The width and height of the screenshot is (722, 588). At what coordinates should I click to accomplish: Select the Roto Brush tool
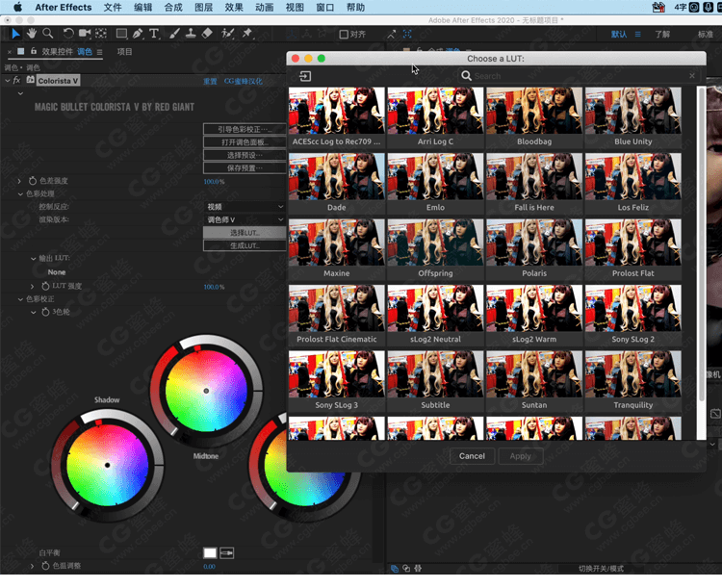pos(227,33)
